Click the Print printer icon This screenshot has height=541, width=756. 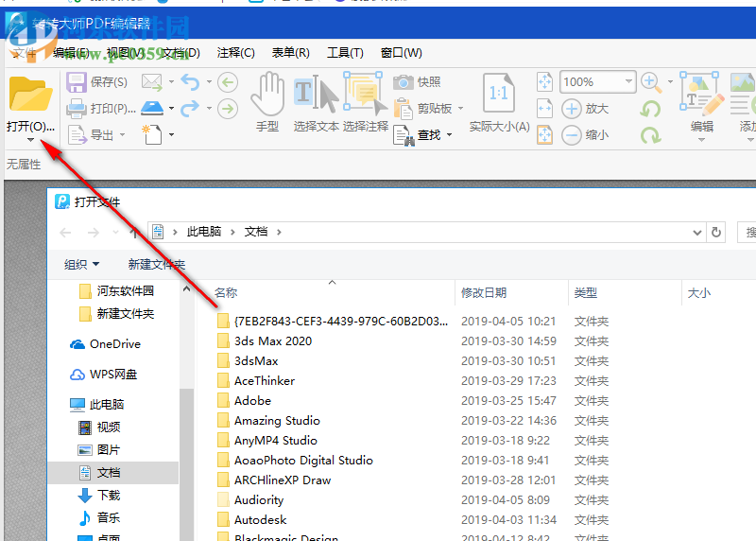pos(77,109)
